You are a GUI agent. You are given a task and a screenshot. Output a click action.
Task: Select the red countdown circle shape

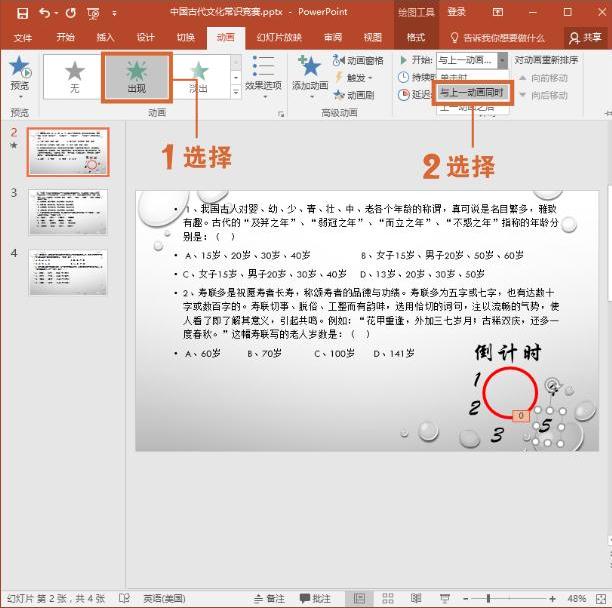pyautogui.click(x=510, y=393)
